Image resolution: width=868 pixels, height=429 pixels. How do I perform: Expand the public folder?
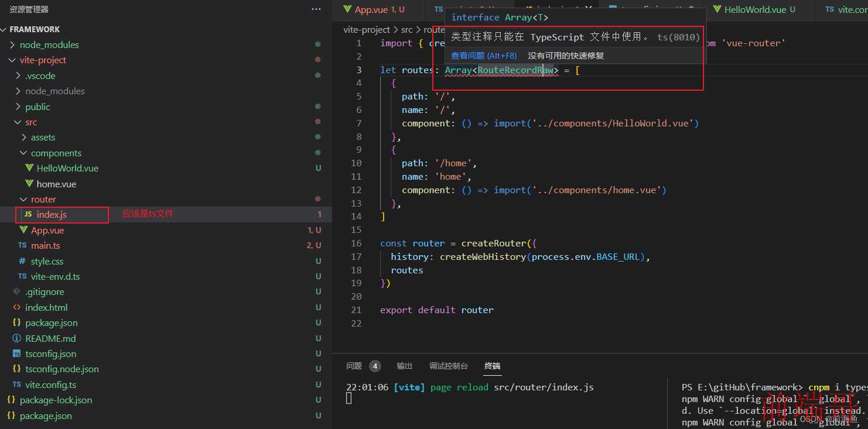click(x=18, y=107)
